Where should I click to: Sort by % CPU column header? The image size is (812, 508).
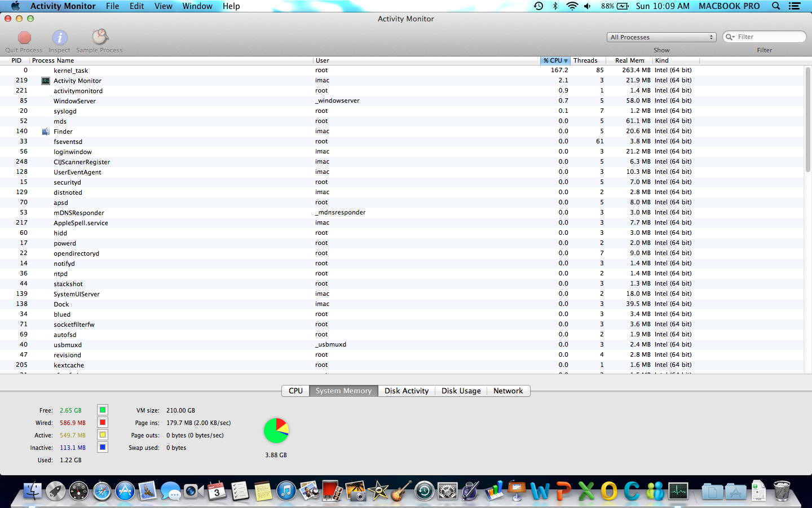(x=555, y=60)
